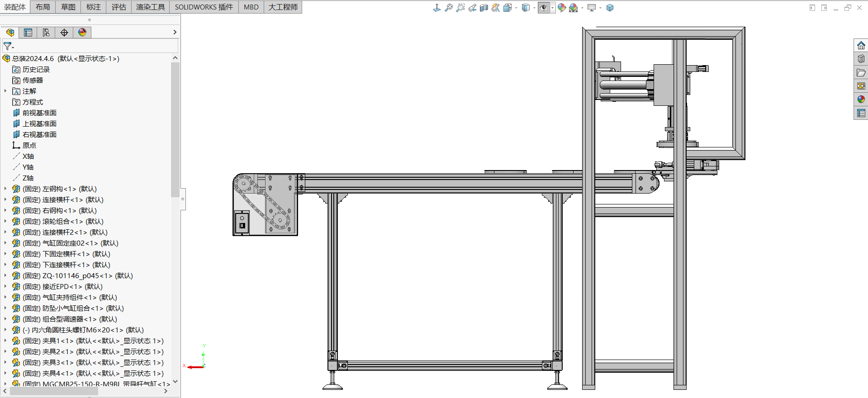Select the X轴 axis item
The height and width of the screenshot is (398, 868).
click(x=28, y=156)
